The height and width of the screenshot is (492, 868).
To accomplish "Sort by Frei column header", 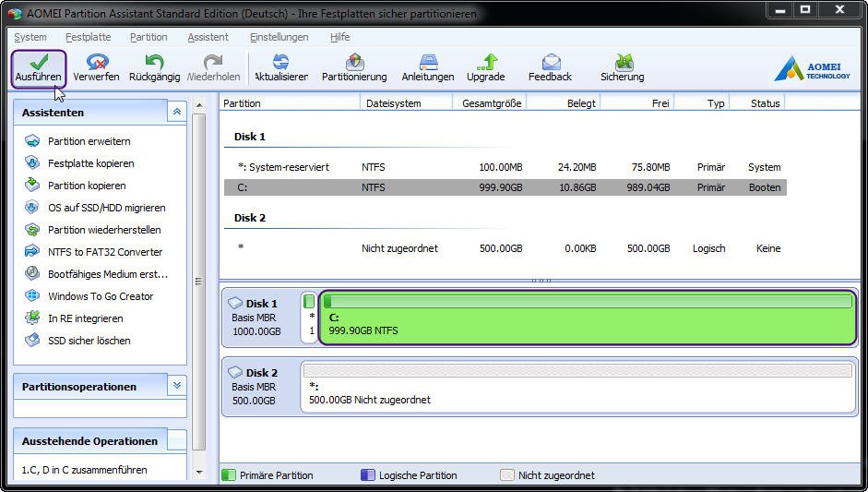I will tap(637, 103).
